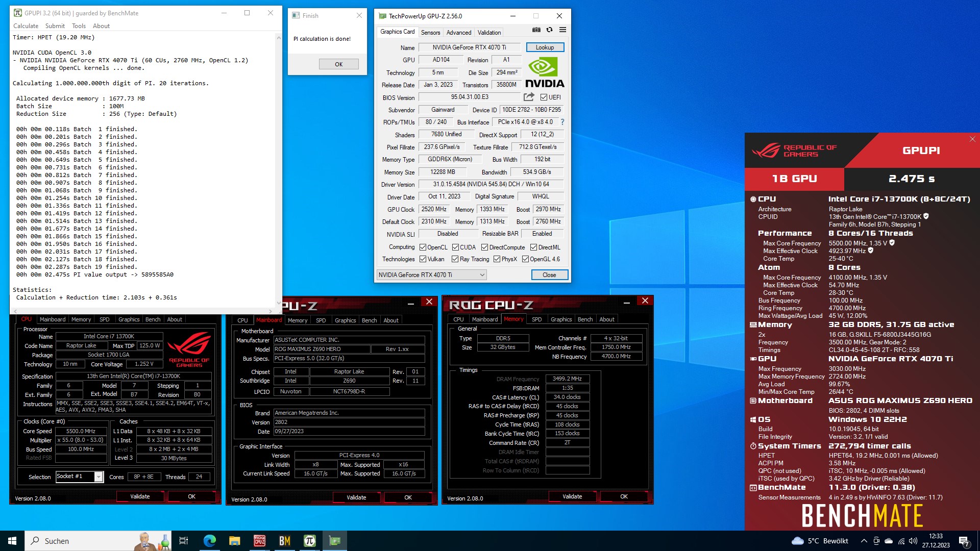Open File Explorer from taskbar

pyautogui.click(x=235, y=541)
